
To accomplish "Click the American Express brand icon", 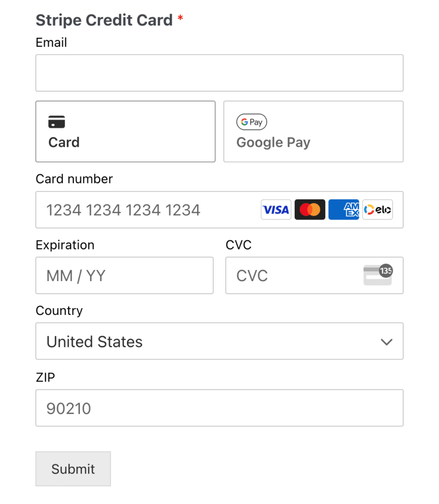I will (343, 210).
